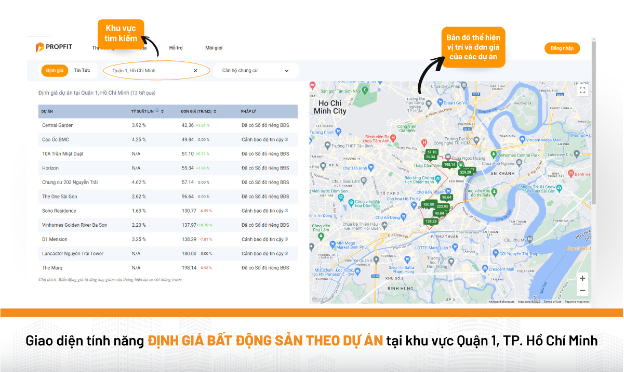The height and width of the screenshot is (372, 624).
Task: Toggle fullscreen view of the map
Action: pyautogui.click(x=582, y=90)
